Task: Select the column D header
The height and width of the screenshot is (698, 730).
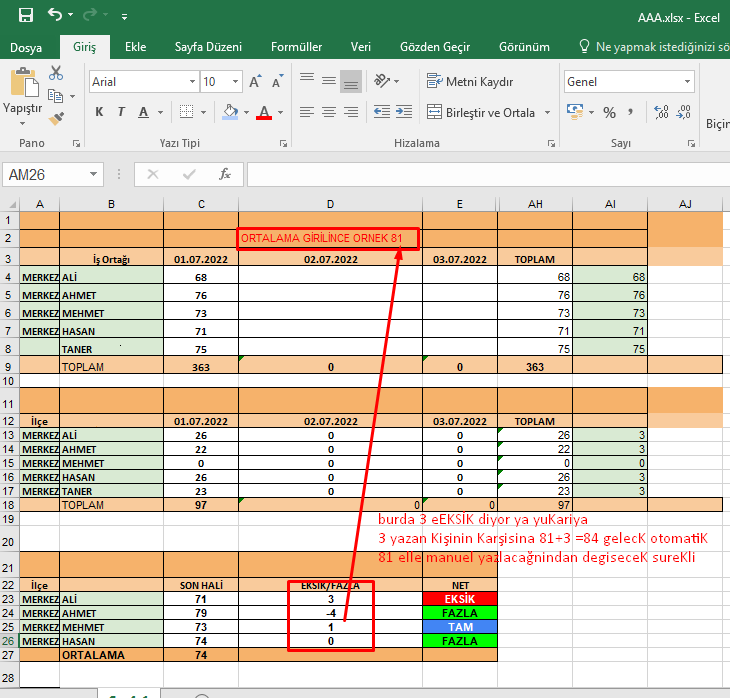Action: pos(330,204)
